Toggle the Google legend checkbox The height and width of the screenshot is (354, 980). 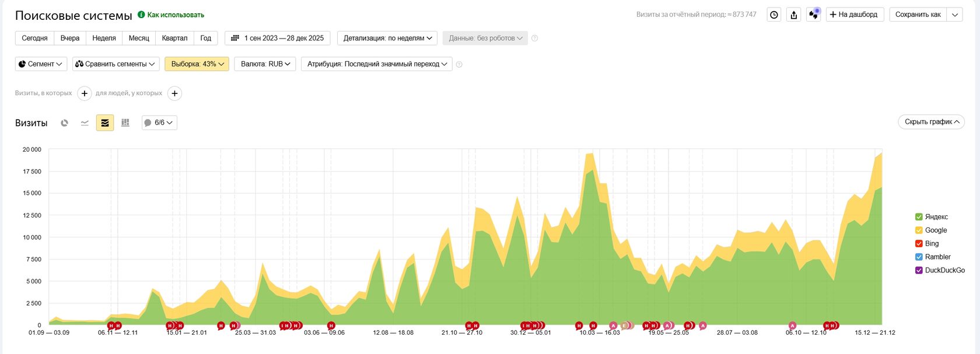(919, 230)
